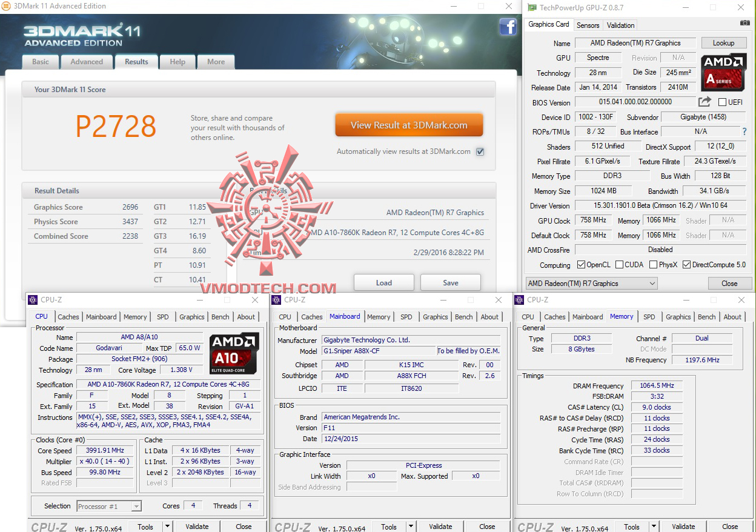Click the NB Frequency 1197.6 MHz value

tap(702, 360)
